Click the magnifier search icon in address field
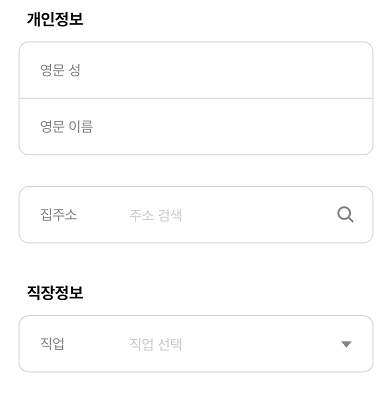Screen dimensions: 382x394 [x=345, y=215]
